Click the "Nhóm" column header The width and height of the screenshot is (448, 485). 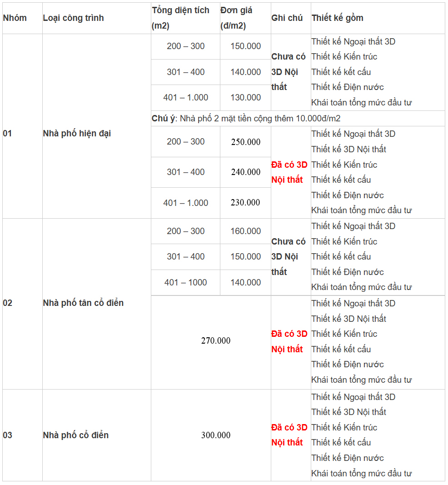[15, 18]
